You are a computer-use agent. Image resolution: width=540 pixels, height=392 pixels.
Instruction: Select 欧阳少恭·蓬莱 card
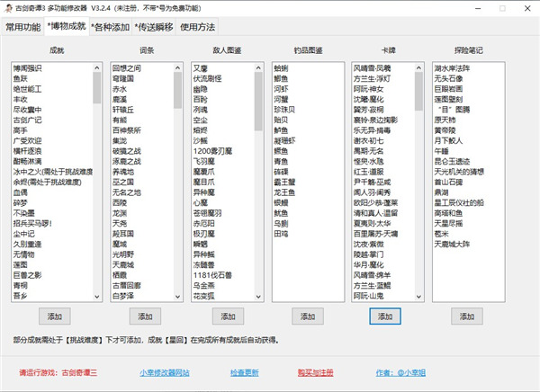pyautogui.click(x=375, y=202)
